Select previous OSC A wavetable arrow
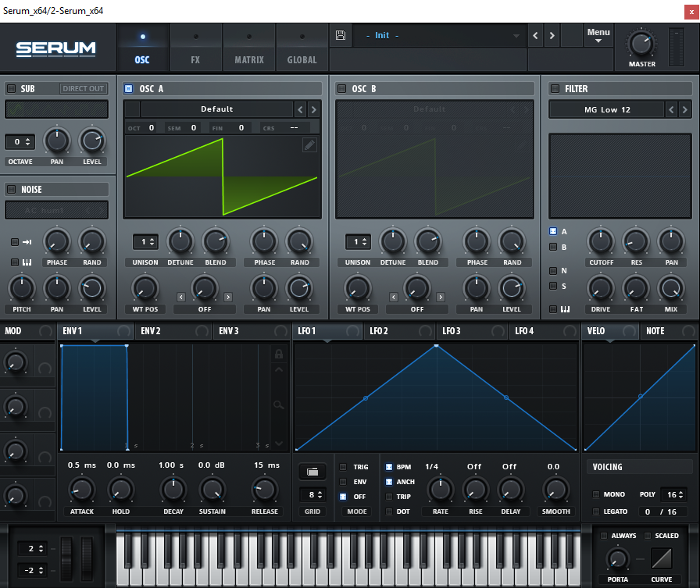Viewport: 700px width, 588px height. pos(301,109)
